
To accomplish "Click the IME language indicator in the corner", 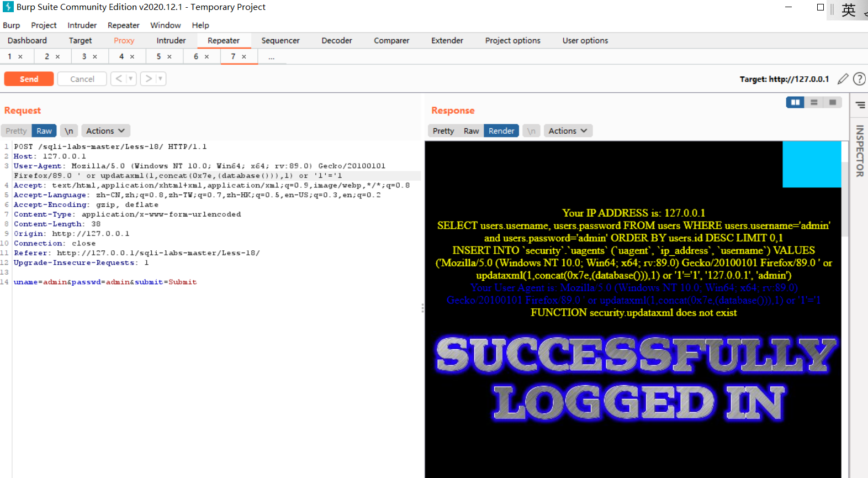I will coord(849,10).
